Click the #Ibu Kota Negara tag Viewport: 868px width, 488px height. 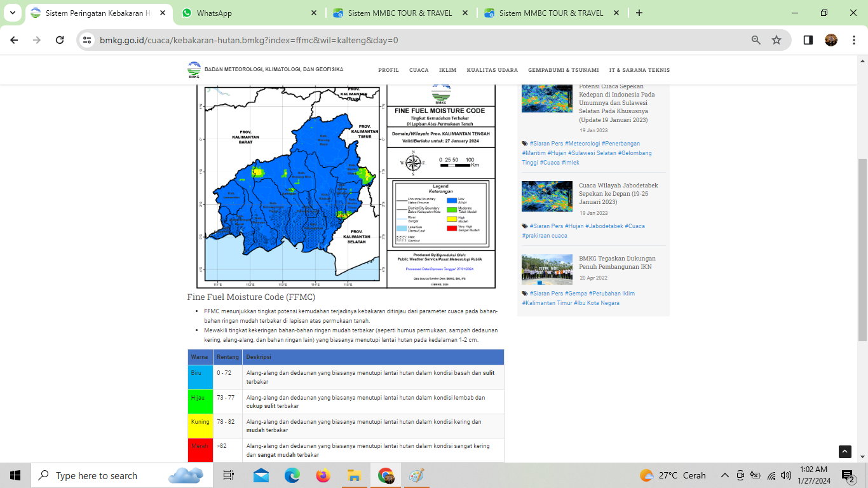[x=597, y=303]
